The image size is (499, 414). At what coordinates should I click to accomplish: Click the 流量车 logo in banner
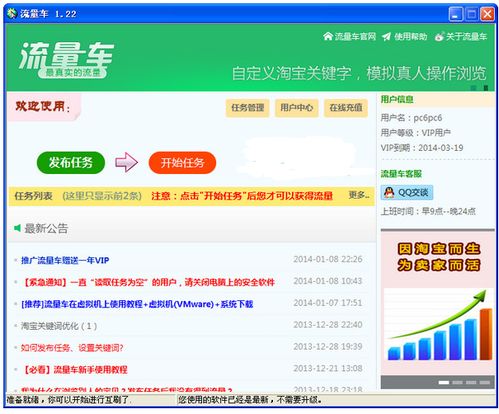pyautogui.click(x=66, y=59)
